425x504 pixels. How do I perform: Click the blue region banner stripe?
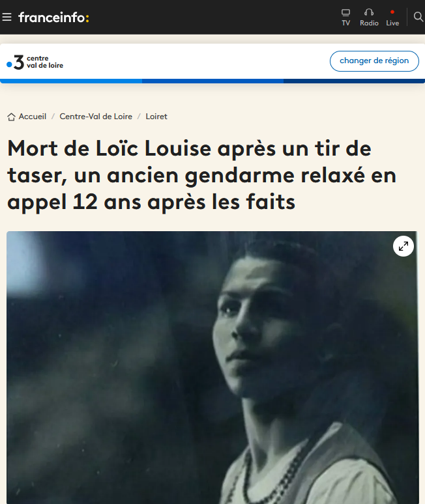point(212,81)
